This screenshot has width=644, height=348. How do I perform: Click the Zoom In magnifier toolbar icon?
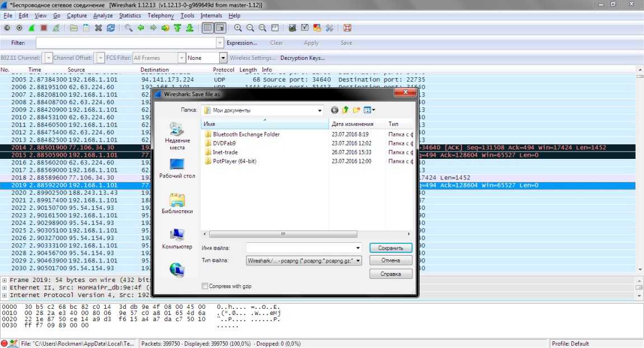point(238,28)
